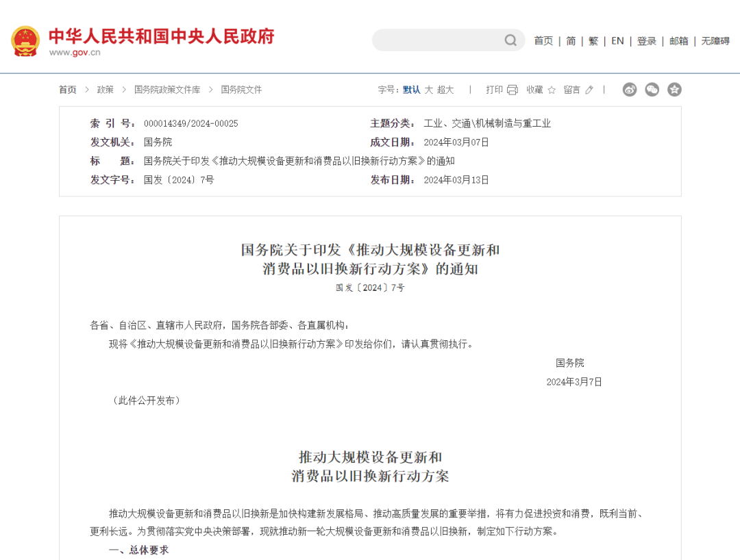
Task: Share page via WeChat icon
Action: click(x=652, y=90)
